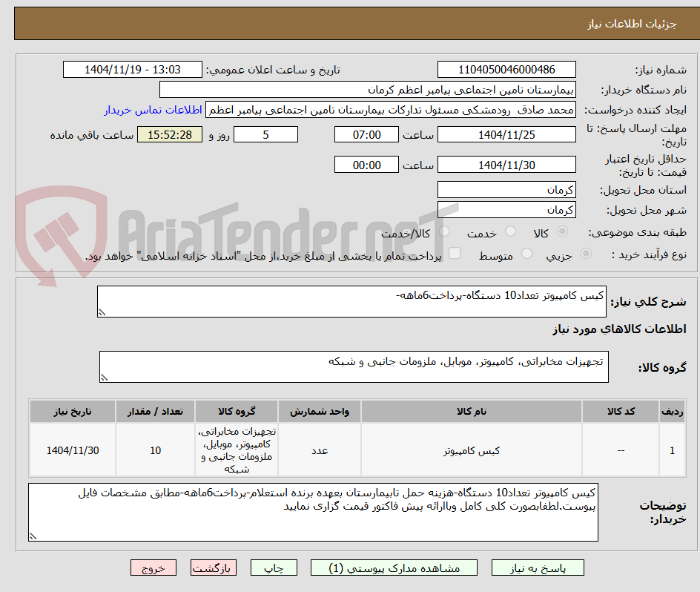Toggle the Islamic treasury bonds payment checkbox
The width and height of the screenshot is (700, 592).
455,253
